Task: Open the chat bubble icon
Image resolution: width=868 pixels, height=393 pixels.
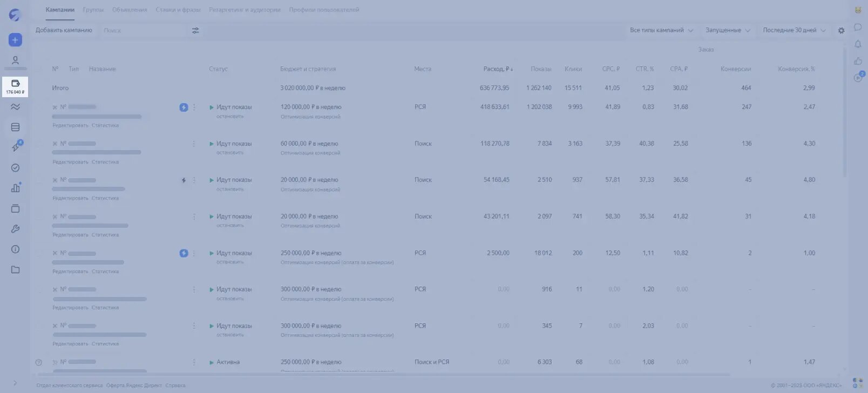Action: tap(858, 27)
